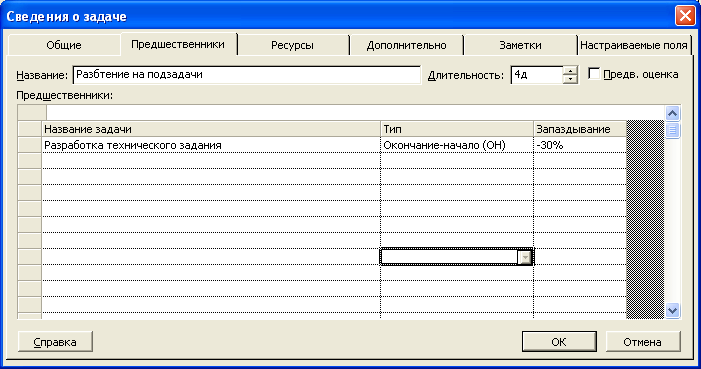
Task: Open the dropdown arrow in the active Тип cell
Action: 525,257
